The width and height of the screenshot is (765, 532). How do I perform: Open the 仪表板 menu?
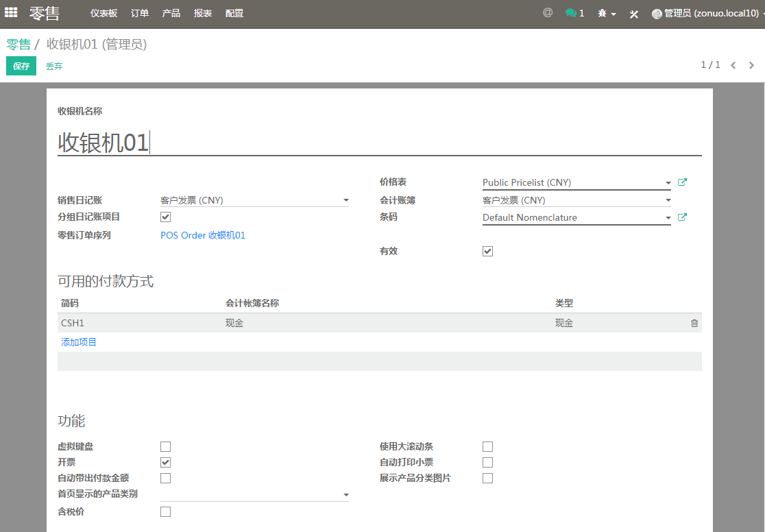pyautogui.click(x=104, y=14)
